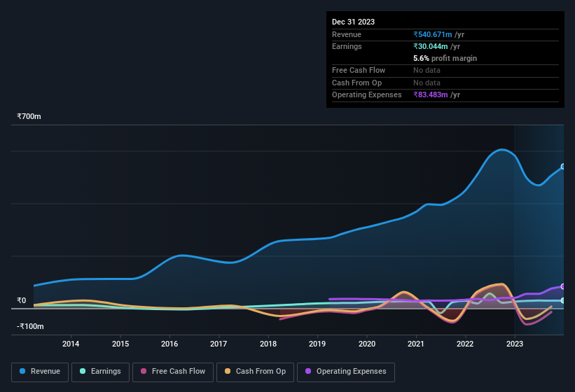Toggle the Revenue legend button

pyautogui.click(x=40, y=372)
